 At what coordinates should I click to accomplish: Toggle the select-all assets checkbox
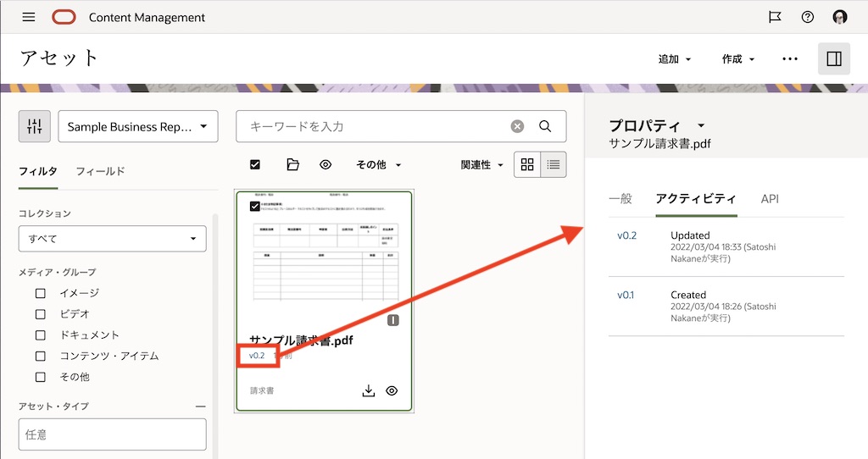[x=255, y=164]
